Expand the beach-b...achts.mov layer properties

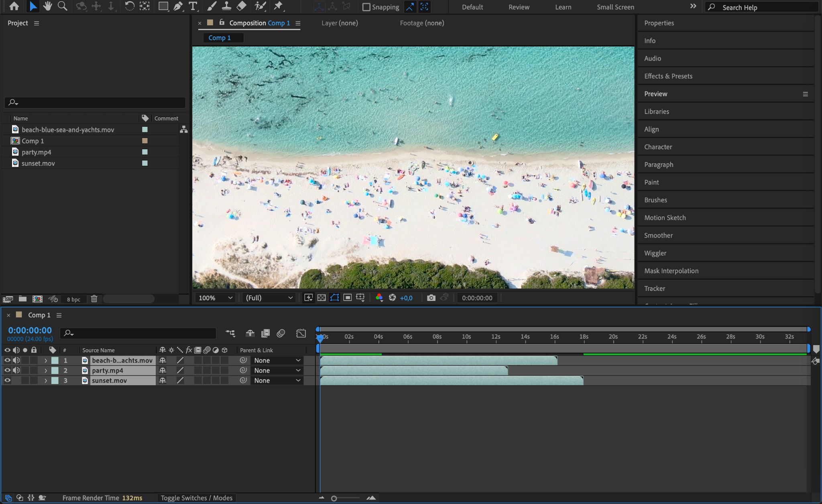46,360
